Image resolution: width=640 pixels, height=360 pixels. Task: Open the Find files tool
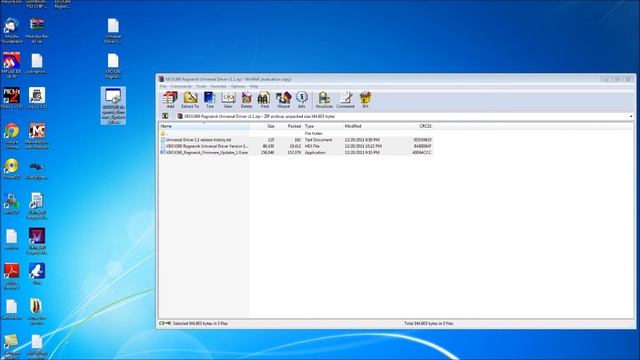[264, 100]
